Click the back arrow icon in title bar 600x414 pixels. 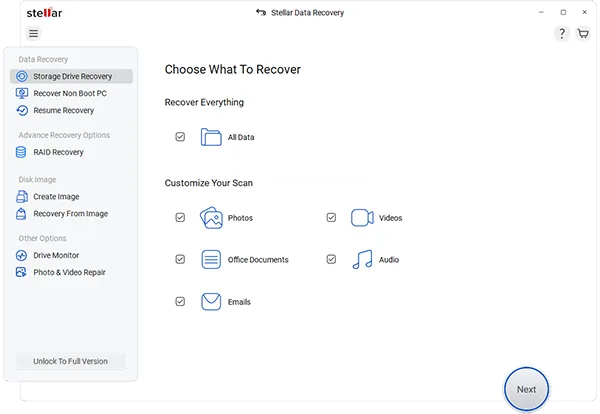261,13
